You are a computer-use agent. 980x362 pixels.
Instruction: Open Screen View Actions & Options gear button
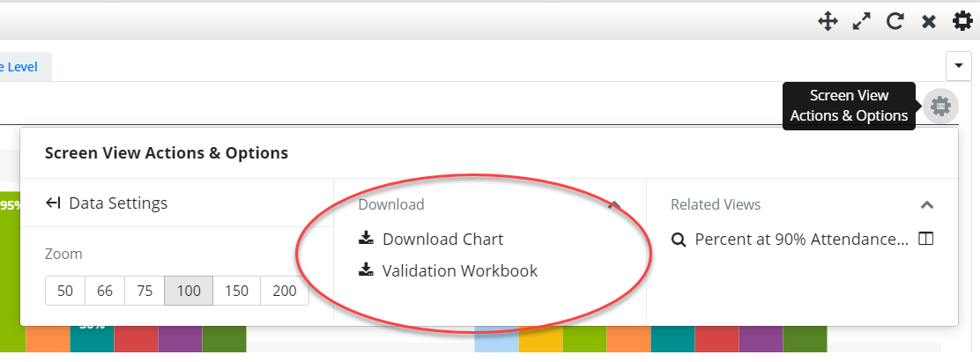pyautogui.click(x=940, y=106)
